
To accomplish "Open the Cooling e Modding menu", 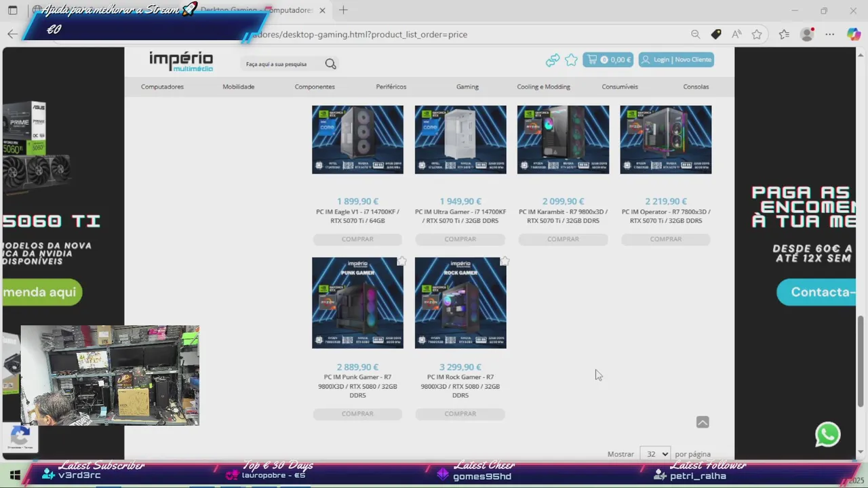I will coord(544,87).
